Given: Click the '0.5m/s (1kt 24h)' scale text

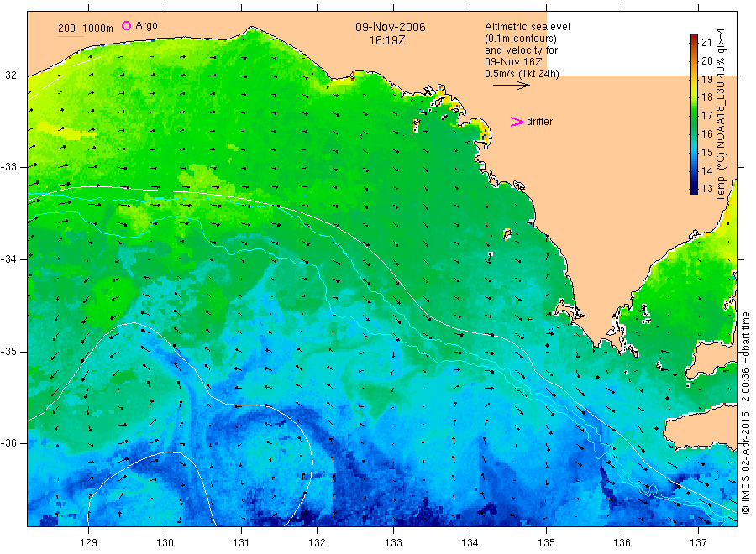Looking at the screenshot, I should click(522, 74).
